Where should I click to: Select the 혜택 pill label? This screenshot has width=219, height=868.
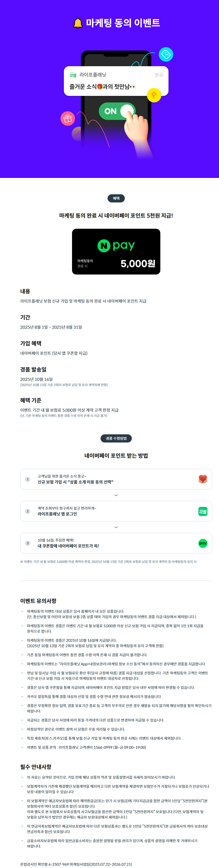pos(116,198)
